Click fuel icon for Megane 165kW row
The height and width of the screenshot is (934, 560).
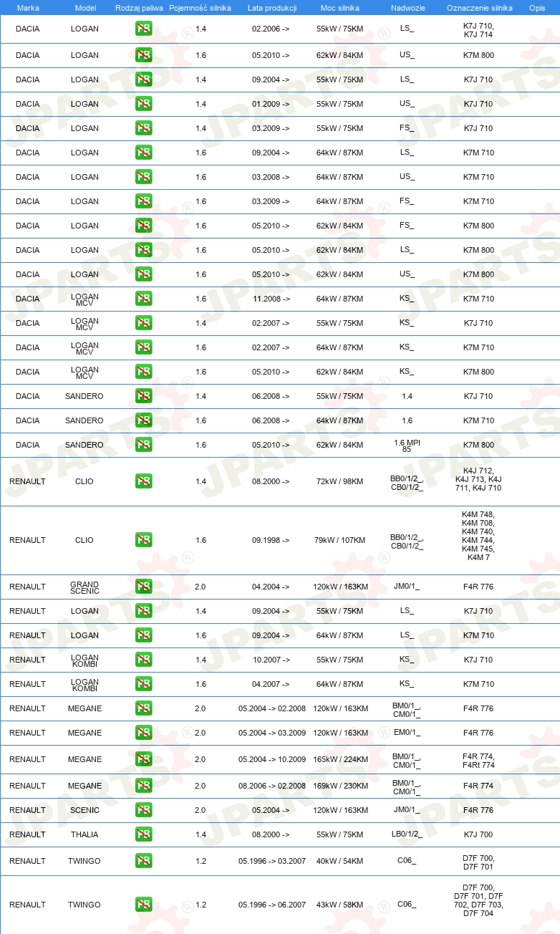click(143, 759)
